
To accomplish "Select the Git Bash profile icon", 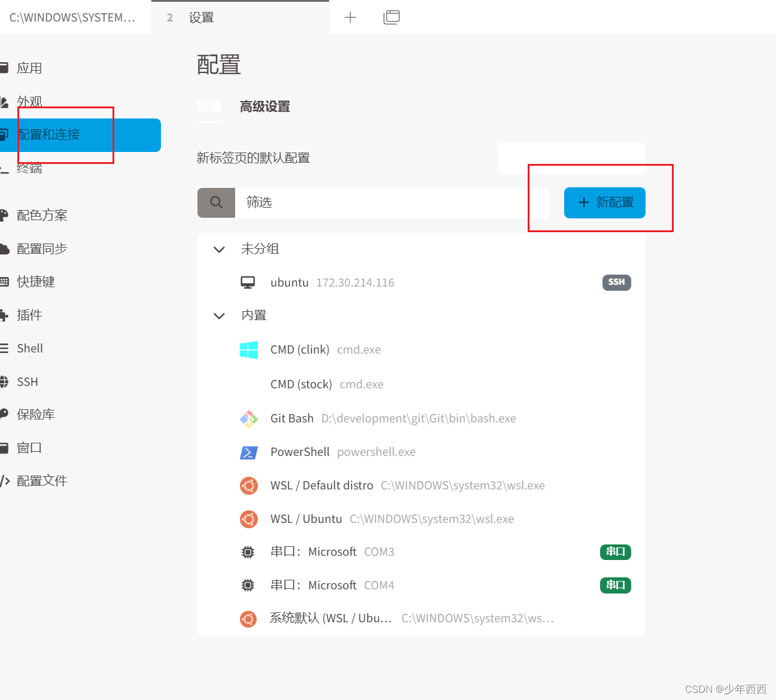I will (248, 418).
